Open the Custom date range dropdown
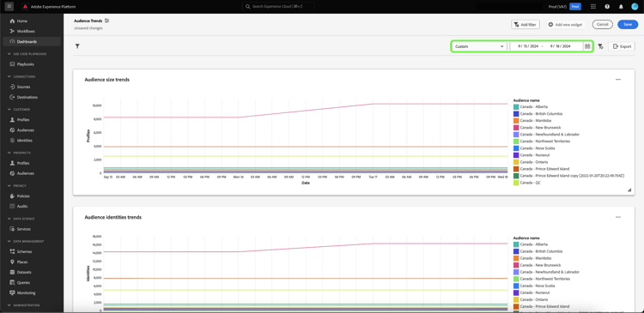Image resolution: width=644 pixels, height=313 pixels. (x=479, y=46)
